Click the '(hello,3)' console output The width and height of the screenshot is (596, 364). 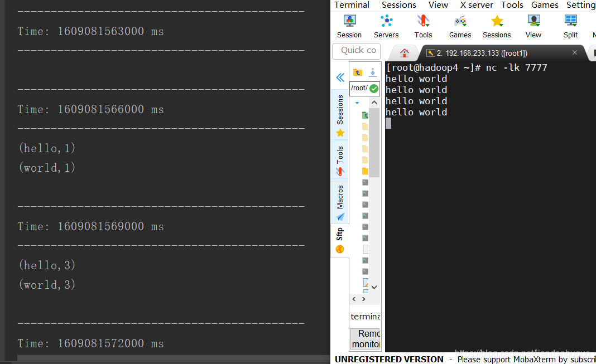pos(47,265)
